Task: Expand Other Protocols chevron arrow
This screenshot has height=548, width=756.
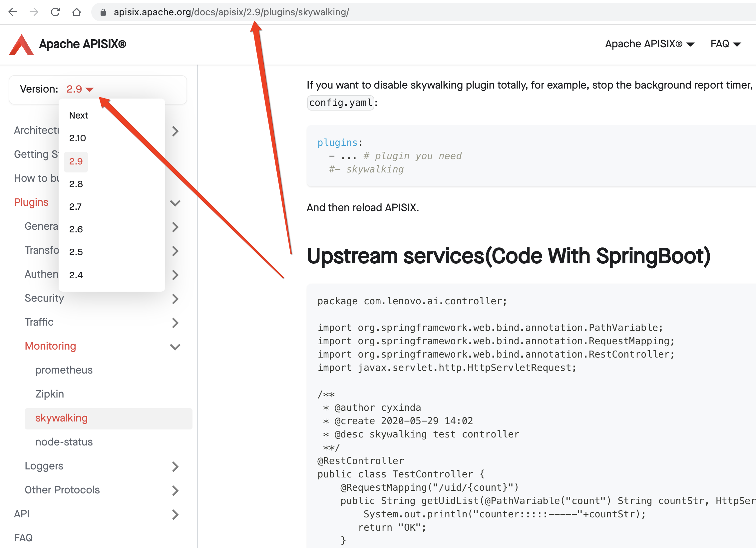Action: (175, 490)
